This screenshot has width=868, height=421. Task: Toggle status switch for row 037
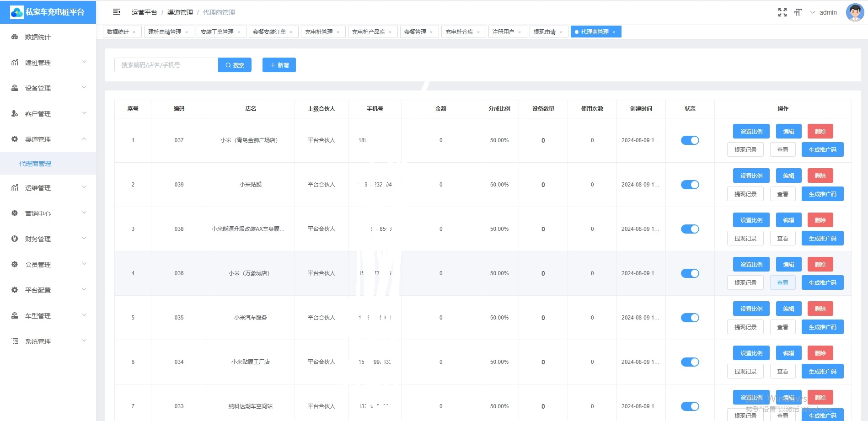click(690, 140)
